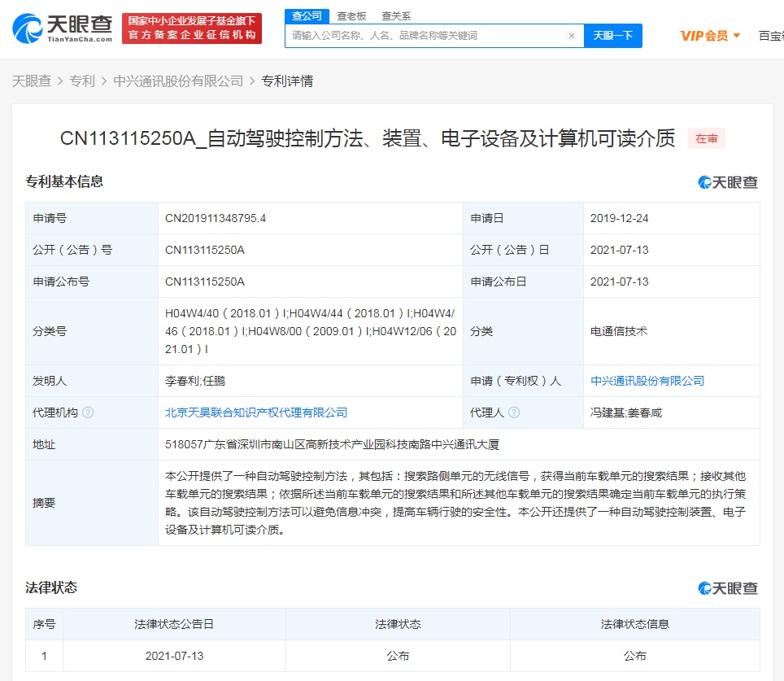Open 北京天昊联合知识产权代理有限公司 agency link
784x681 pixels.
[x=255, y=413]
